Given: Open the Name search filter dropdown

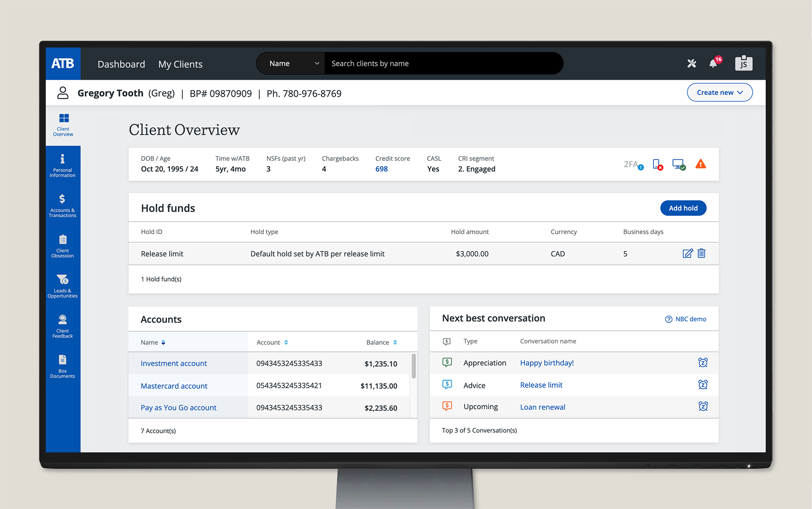Looking at the screenshot, I should [x=293, y=63].
